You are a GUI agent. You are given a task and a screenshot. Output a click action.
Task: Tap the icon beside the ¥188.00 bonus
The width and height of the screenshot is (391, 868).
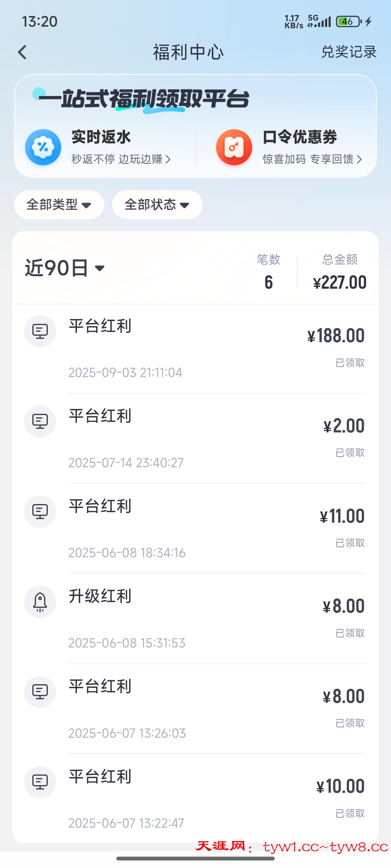40,331
